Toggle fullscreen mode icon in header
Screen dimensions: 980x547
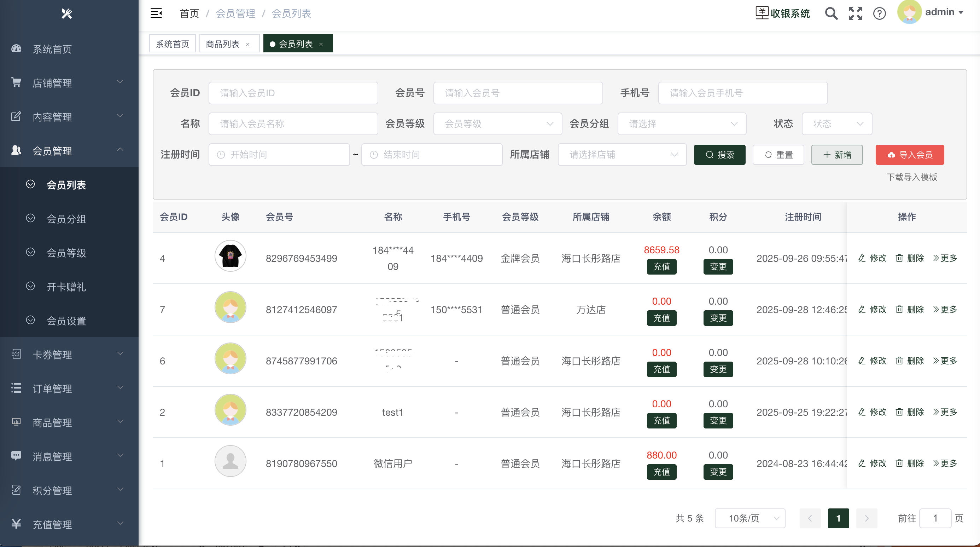tap(855, 13)
